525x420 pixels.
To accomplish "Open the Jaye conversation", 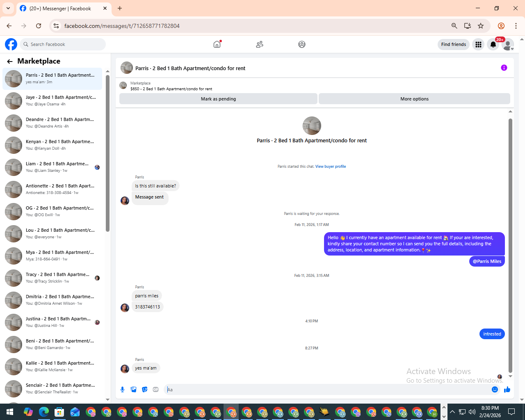I will click(52, 101).
